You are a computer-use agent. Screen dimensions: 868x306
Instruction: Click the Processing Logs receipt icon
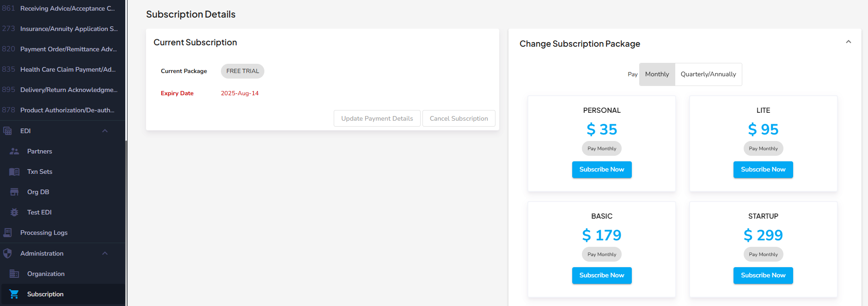tap(8, 233)
